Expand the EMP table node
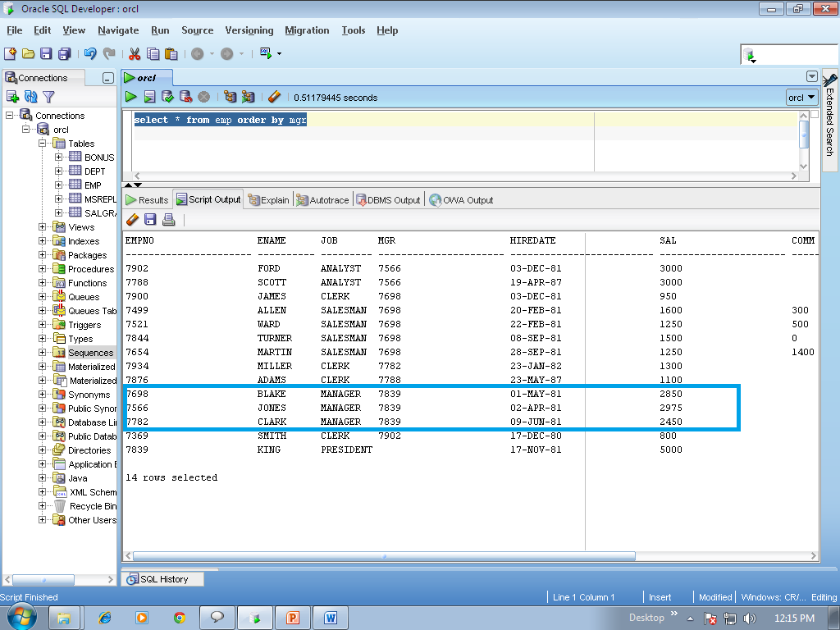The height and width of the screenshot is (630, 840). (59, 185)
